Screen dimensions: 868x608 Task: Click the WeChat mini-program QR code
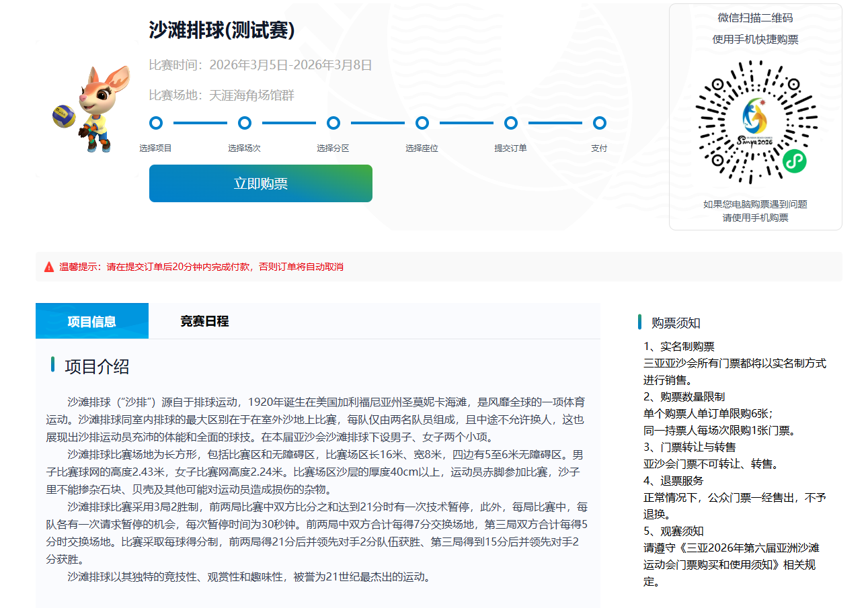click(x=755, y=122)
